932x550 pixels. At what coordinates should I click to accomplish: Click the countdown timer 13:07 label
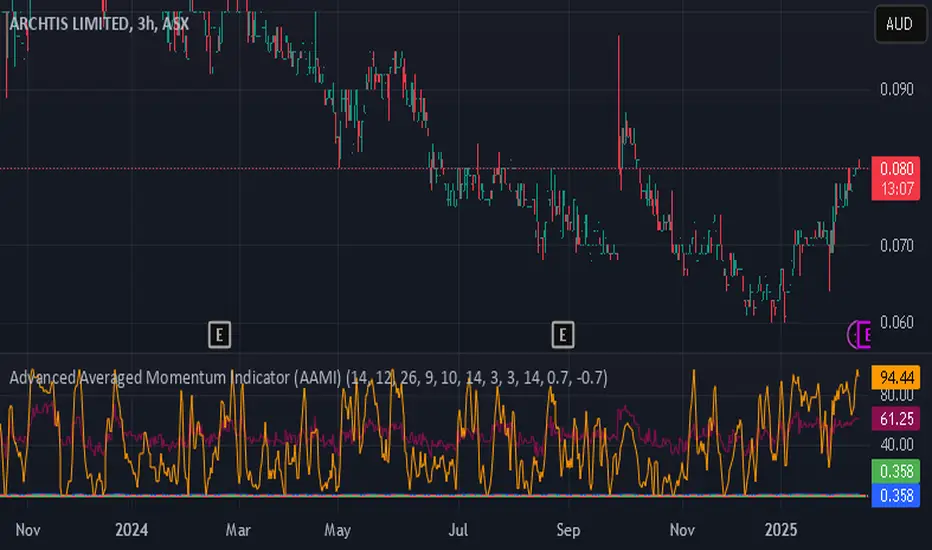pos(896,189)
